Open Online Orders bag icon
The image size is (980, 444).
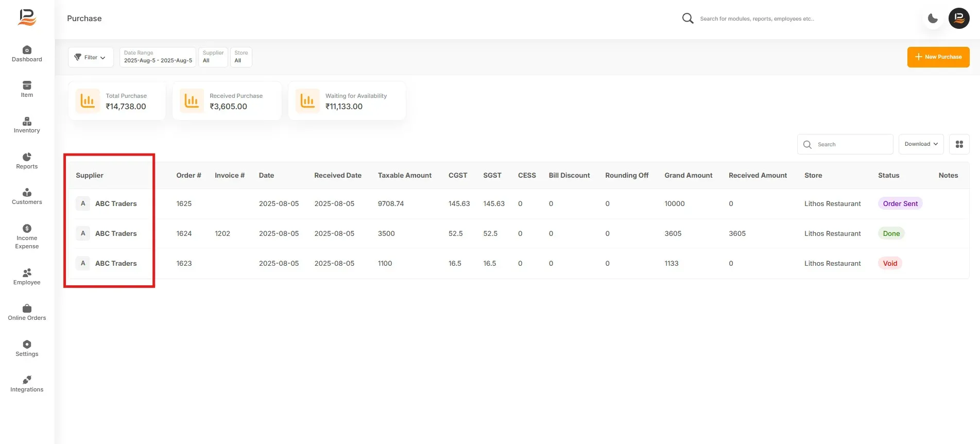[27, 308]
